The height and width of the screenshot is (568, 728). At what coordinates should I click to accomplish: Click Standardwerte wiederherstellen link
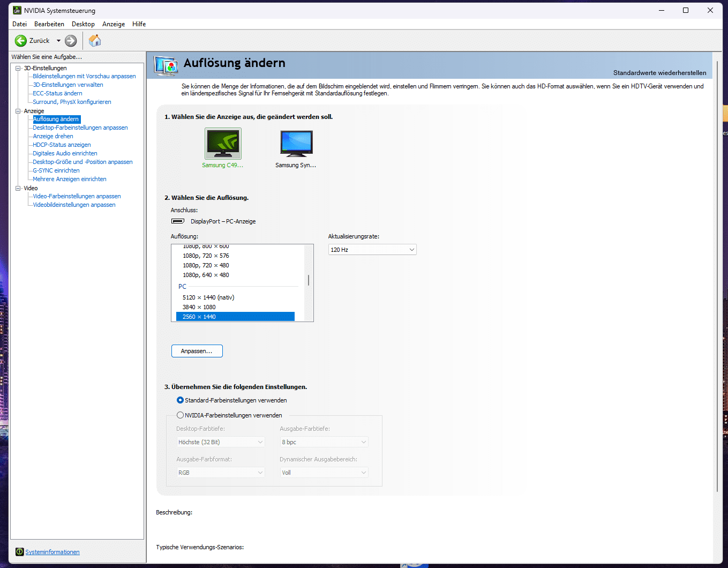coord(659,73)
